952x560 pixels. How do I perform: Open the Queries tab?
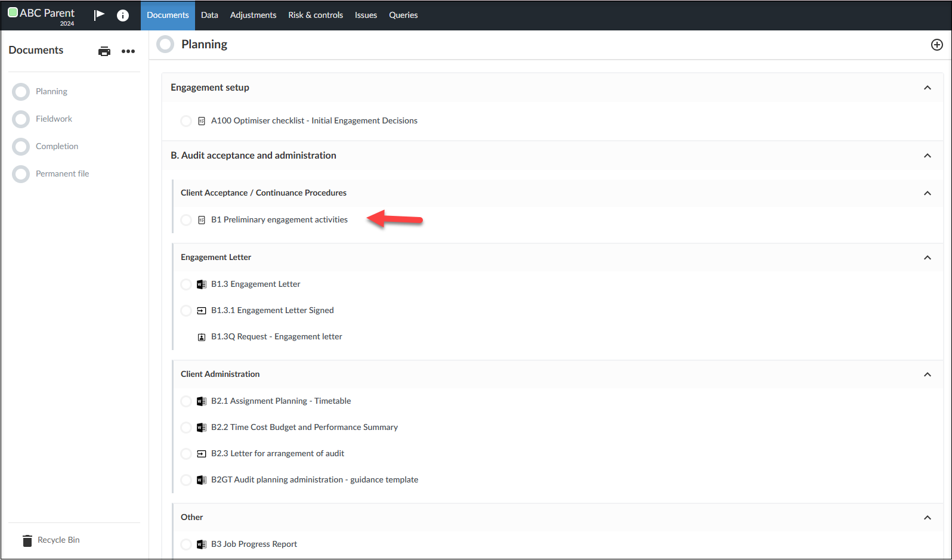click(x=403, y=16)
